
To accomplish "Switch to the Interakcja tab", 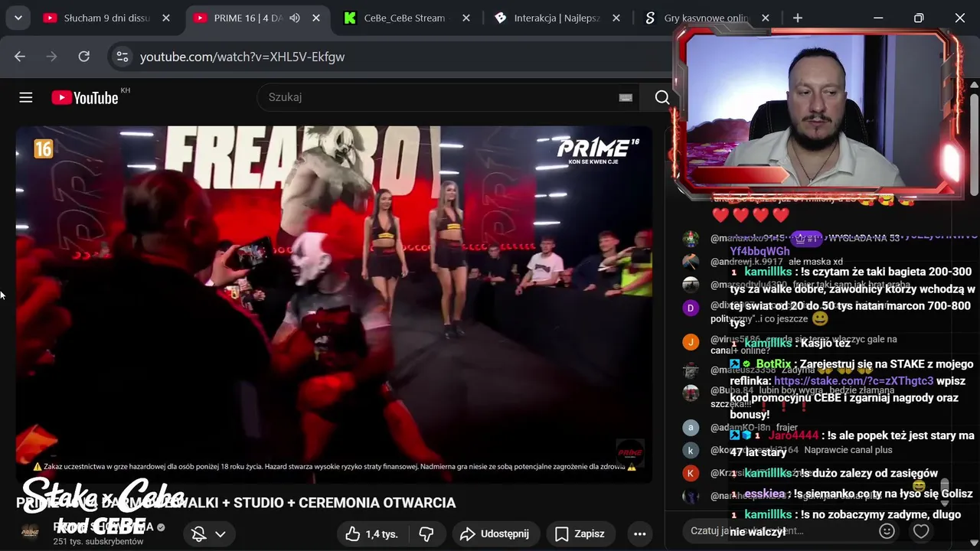I will [555, 18].
